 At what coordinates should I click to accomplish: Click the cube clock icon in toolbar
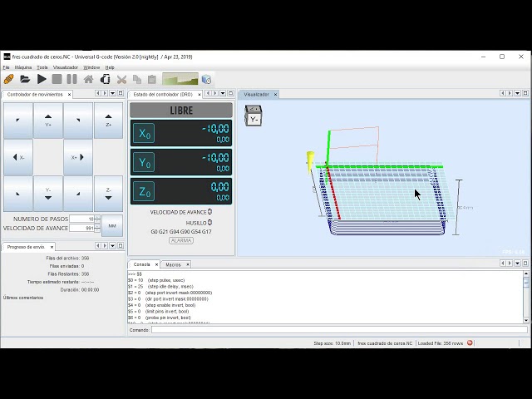[x=206, y=80]
